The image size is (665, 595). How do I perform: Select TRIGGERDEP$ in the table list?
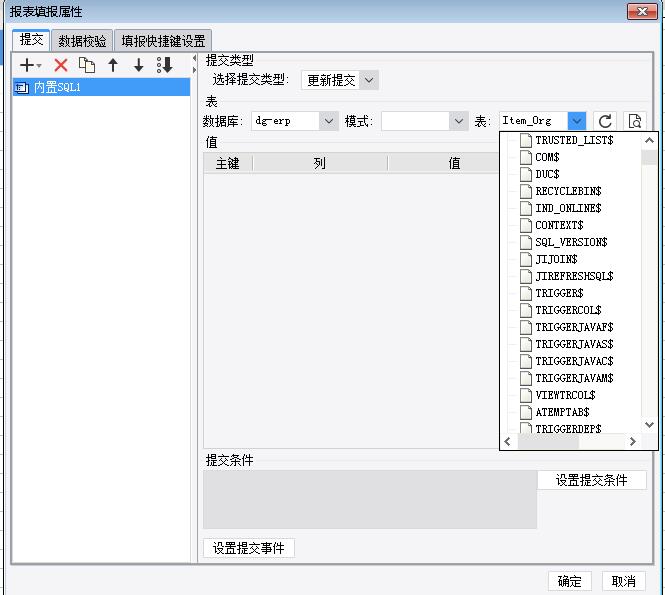(x=568, y=428)
